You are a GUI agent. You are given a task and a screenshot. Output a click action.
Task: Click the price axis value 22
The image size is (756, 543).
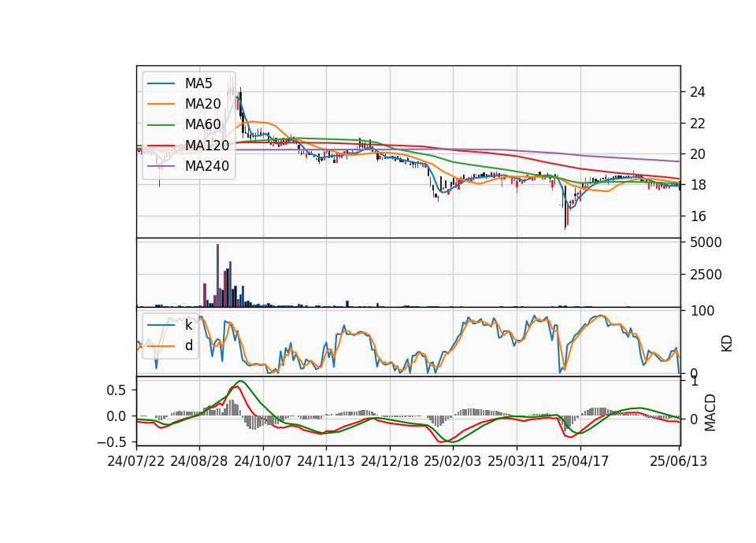coord(697,124)
